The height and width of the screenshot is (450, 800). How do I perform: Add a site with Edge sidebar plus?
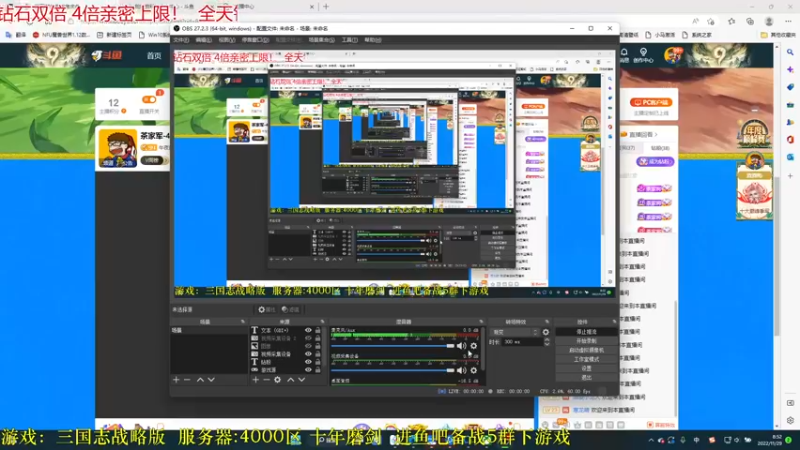coord(790,176)
